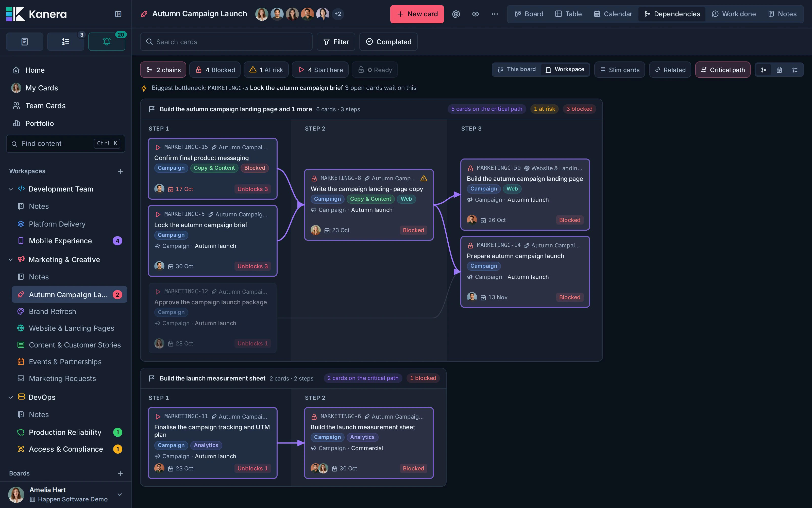This screenshot has height=508, width=812.
Task: Open the numbered list icon with 3 badge
Action: pos(65,42)
